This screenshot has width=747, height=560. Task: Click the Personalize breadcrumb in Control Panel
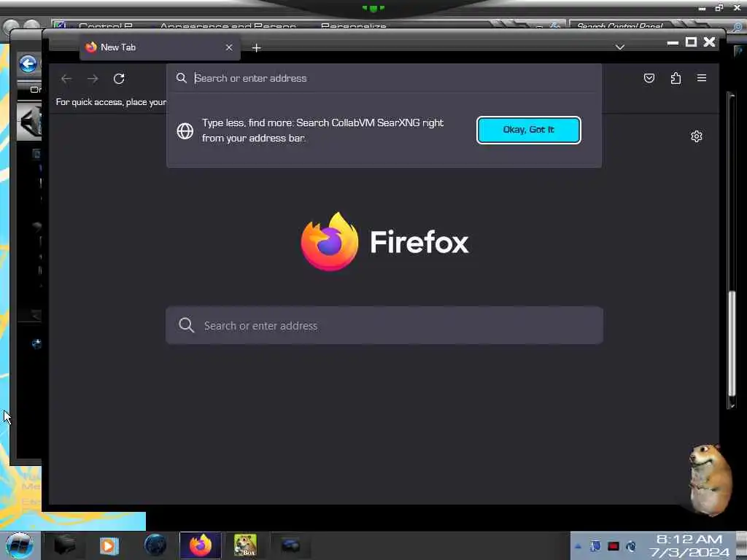(x=354, y=26)
